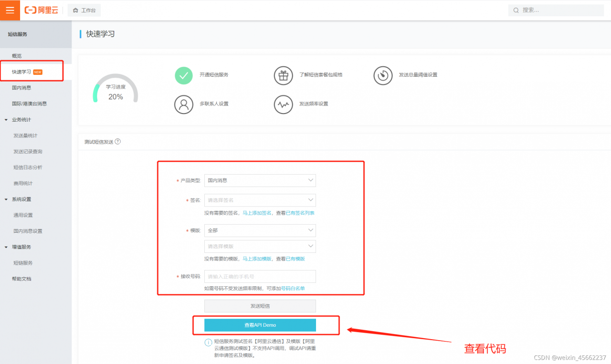Click the 已有模版 link
This screenshot has height=364, width=611.
coord(295,259)
